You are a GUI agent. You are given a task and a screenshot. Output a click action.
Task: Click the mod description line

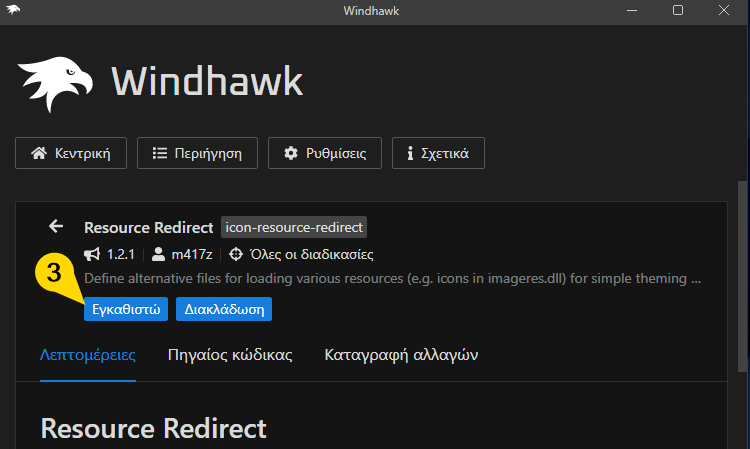click(393, 278)
